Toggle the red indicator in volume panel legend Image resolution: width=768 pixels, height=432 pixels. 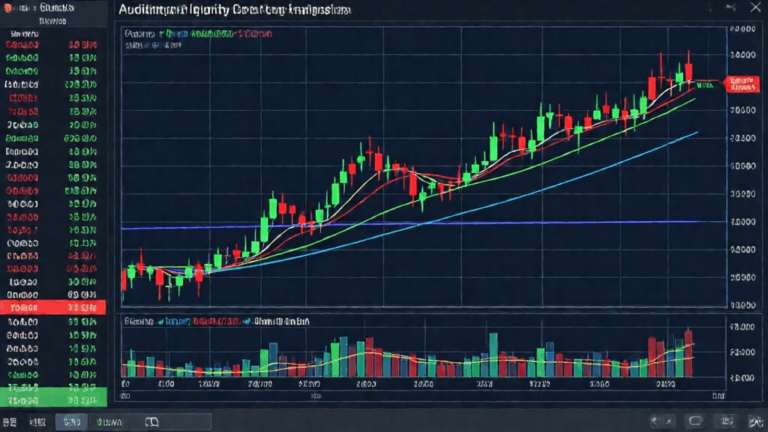(216, 322)
